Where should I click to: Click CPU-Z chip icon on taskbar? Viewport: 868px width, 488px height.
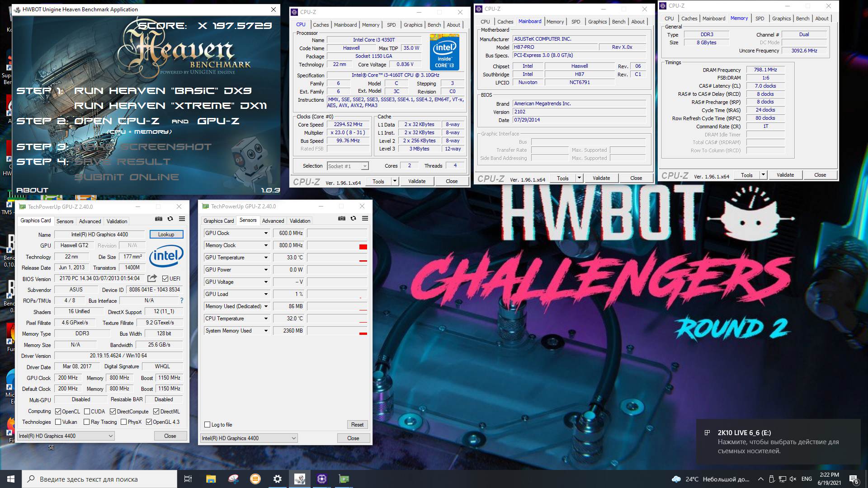[322, 479]
